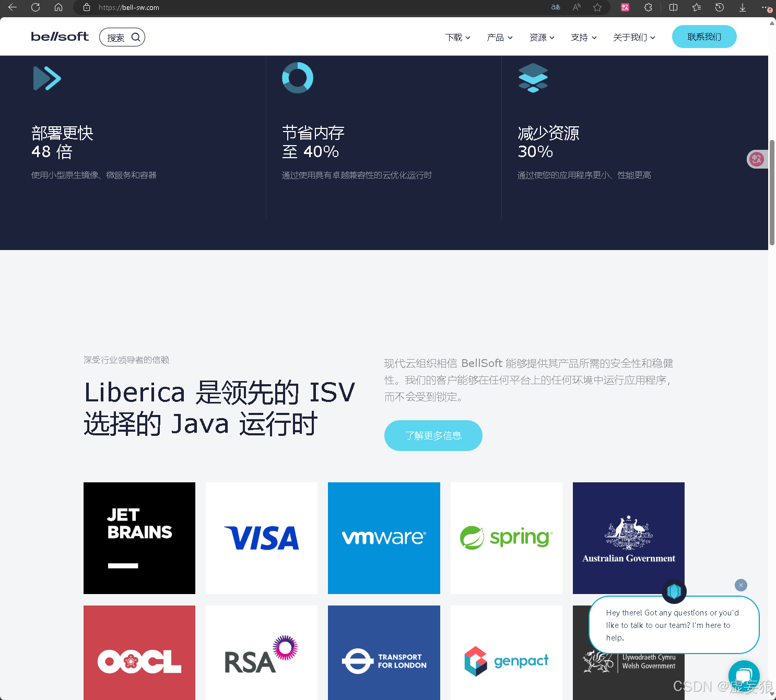Expand the 下载 dropdown menu
Viewport: 776px width, 700px height.
pos(458,37)
